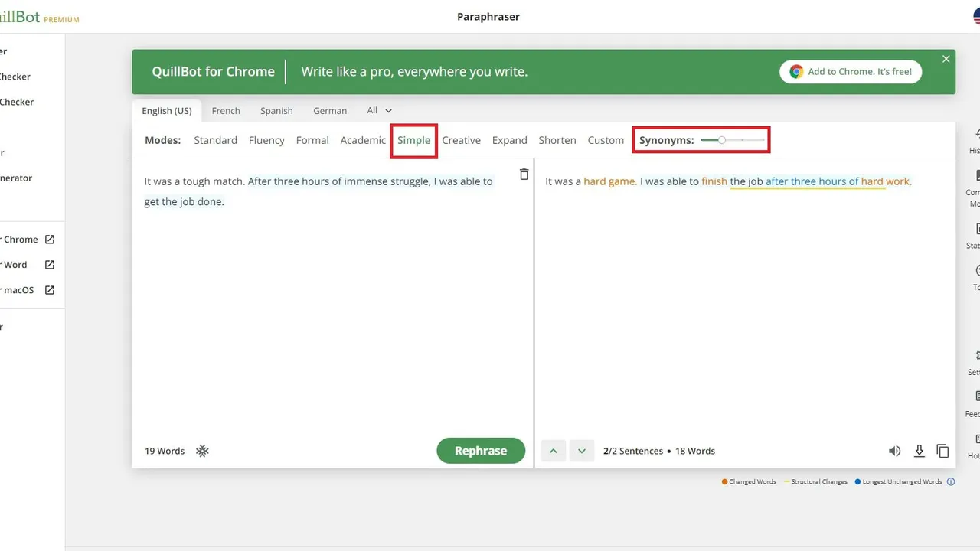Click the word "hard game" in output
The height and width of the screenshot is (551, 980).
tap(609, 181)
